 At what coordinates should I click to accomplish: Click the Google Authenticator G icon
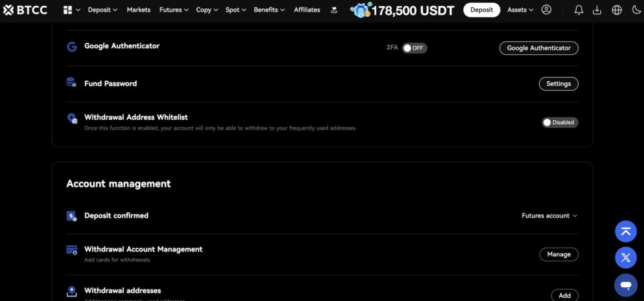72,47
